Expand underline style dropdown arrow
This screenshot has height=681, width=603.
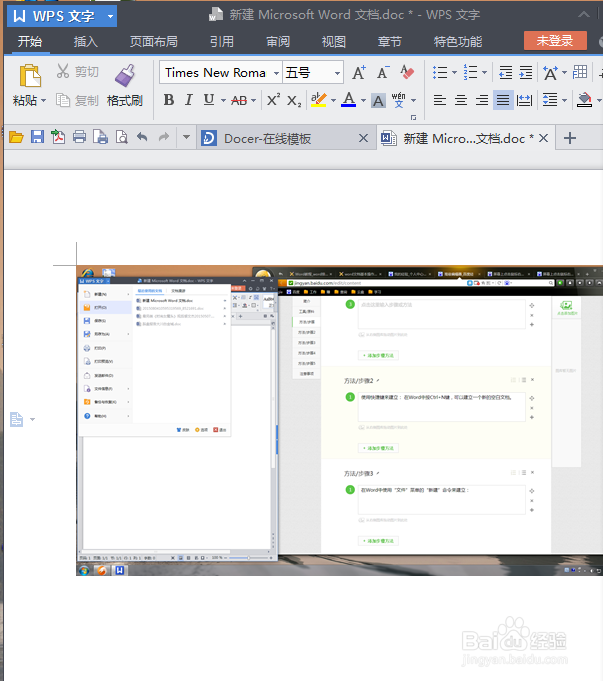point(223,101)
